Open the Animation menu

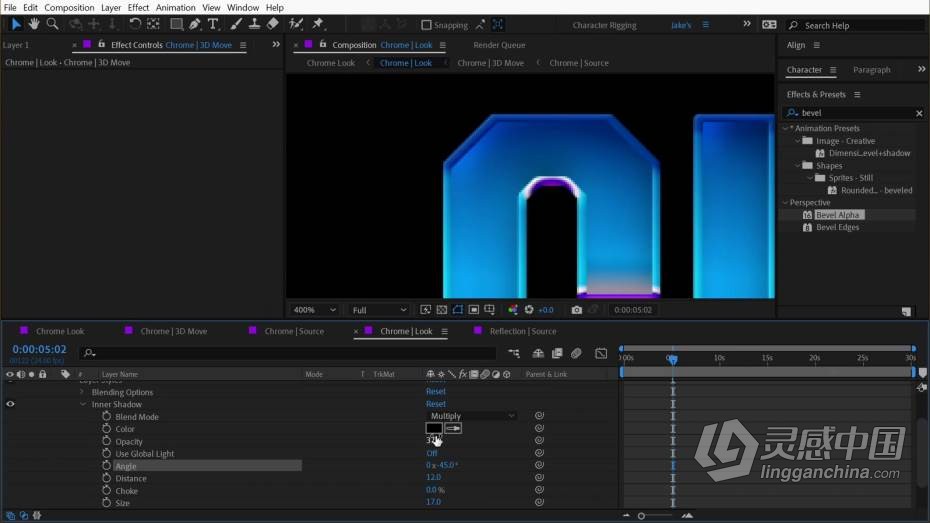[176, 8]
